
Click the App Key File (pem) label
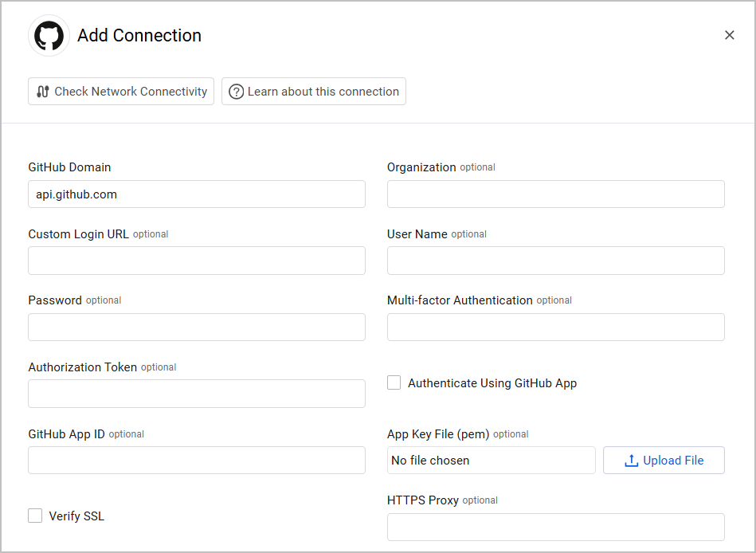(438, 434)
